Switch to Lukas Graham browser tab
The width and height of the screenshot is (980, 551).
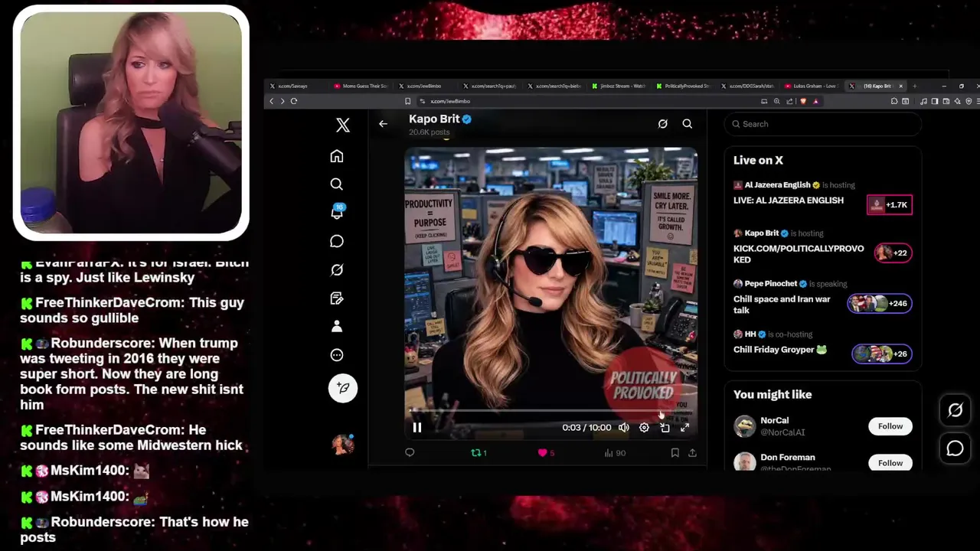812,86
